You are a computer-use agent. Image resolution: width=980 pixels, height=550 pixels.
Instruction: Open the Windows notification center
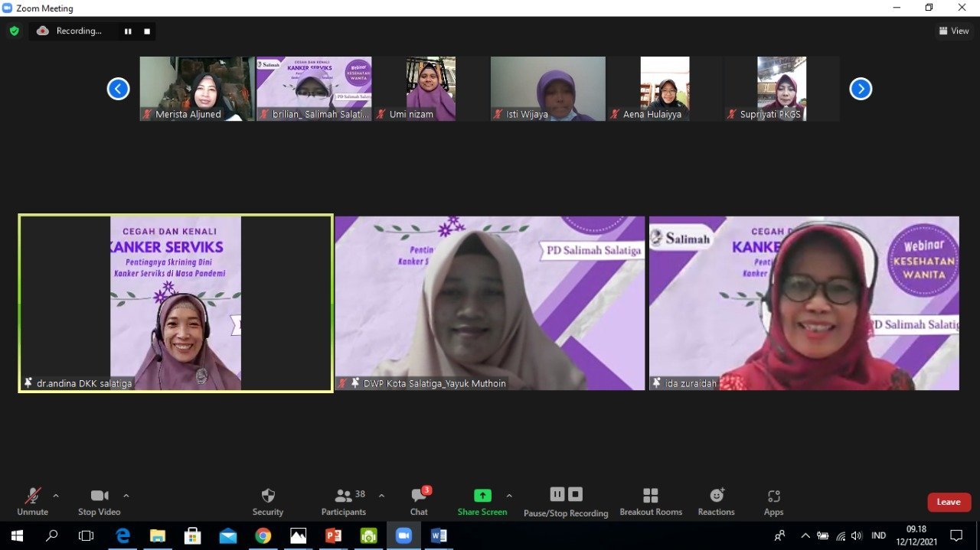pyautogui.click(x=956, y=535)
